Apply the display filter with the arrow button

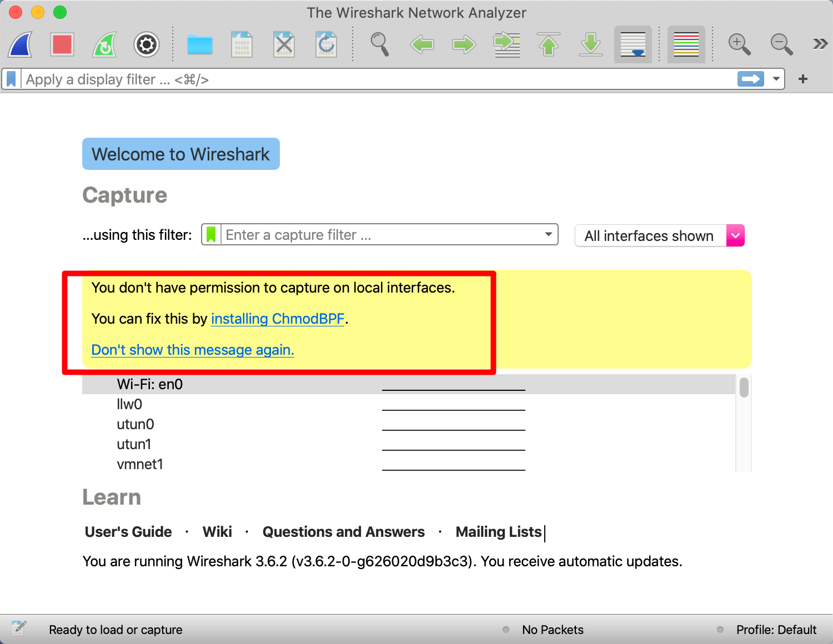point(751,79)
